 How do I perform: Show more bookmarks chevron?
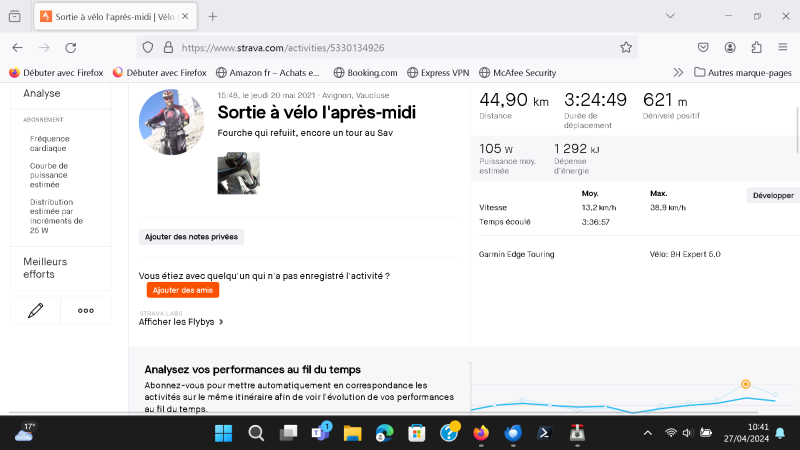tap(678, 72)
